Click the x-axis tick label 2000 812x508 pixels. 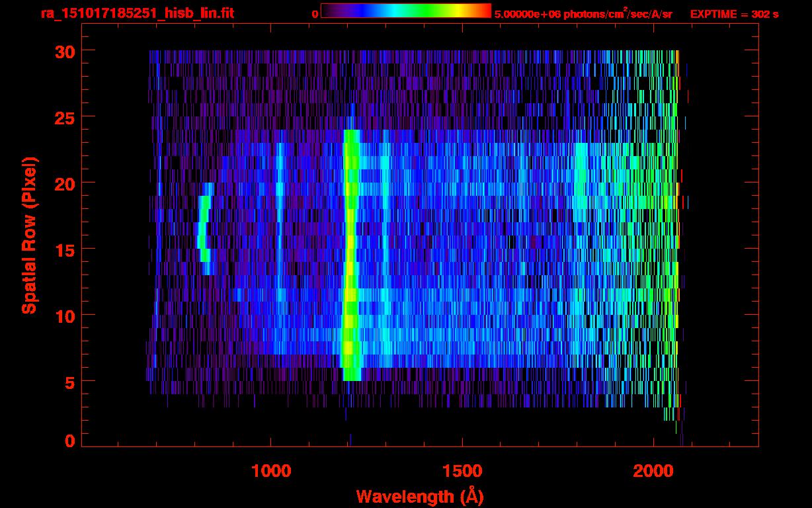click(x=653, y=470)
